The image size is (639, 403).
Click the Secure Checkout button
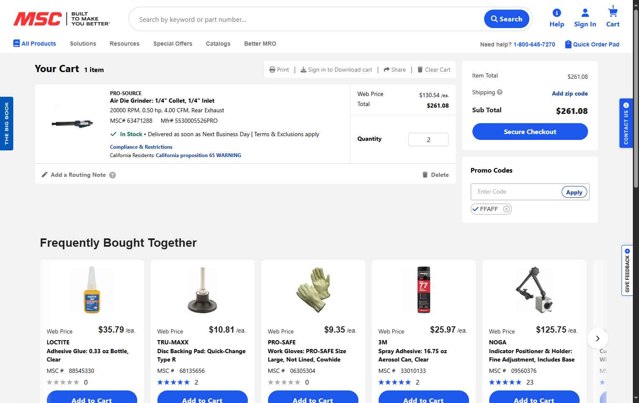[529, 131]
